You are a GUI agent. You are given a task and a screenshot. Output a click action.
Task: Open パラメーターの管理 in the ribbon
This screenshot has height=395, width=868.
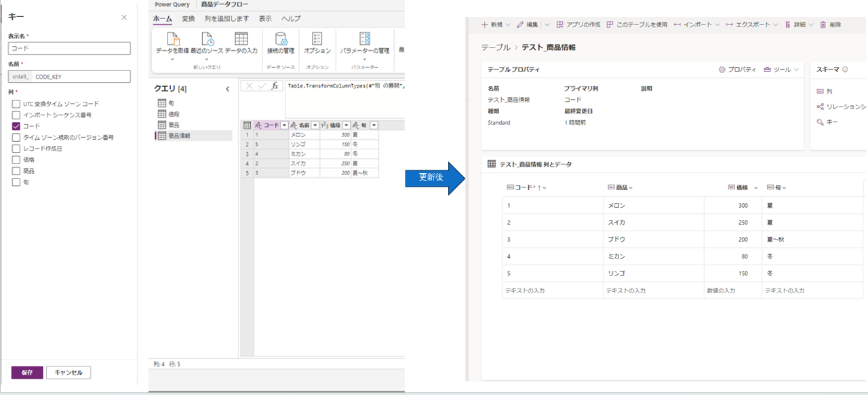pos(366,43)
